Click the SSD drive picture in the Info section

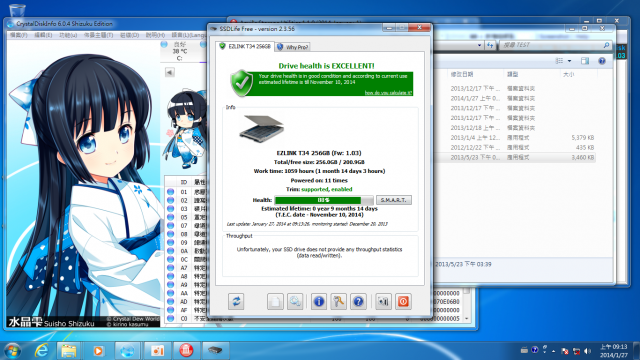262,129
